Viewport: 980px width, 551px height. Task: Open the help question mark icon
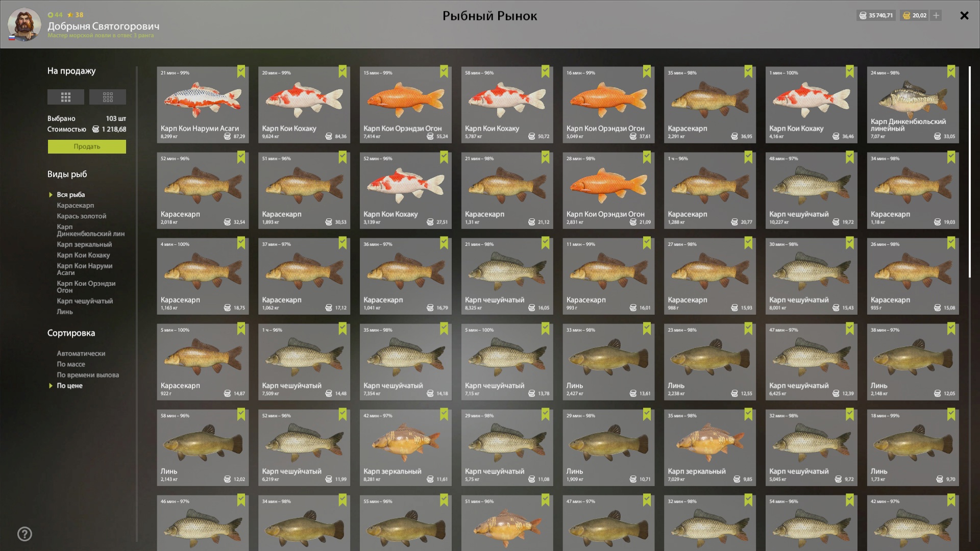(x=24, y=534)
